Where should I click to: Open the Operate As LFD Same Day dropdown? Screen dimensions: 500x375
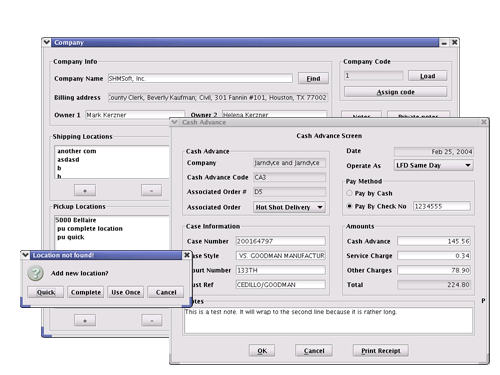point(434,165)
